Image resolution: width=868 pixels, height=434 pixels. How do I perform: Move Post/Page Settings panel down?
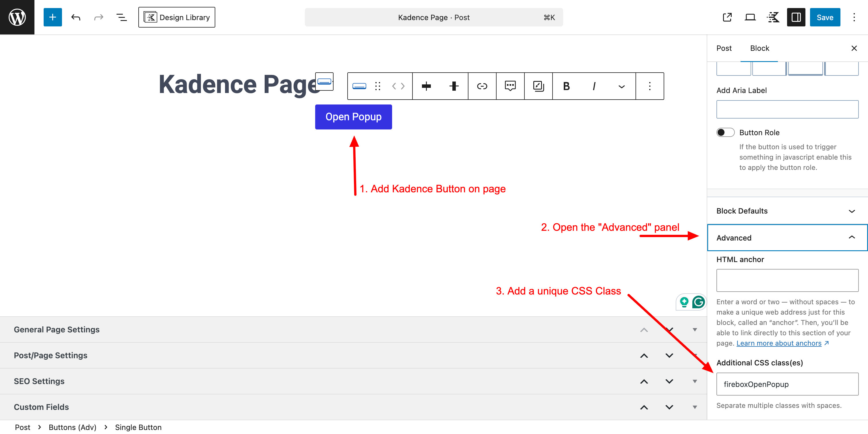(x=669, y=355)
